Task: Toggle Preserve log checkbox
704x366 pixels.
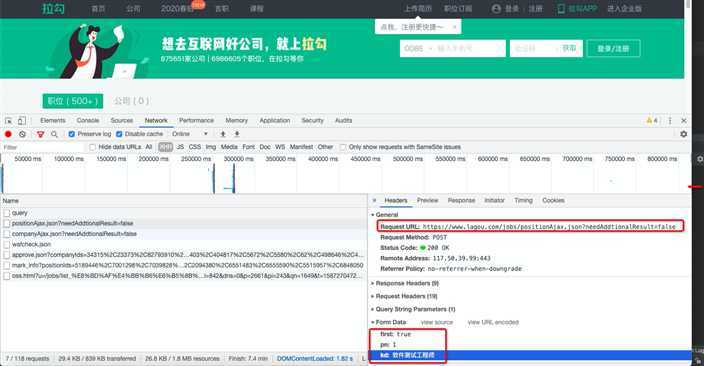Action: 71,134
